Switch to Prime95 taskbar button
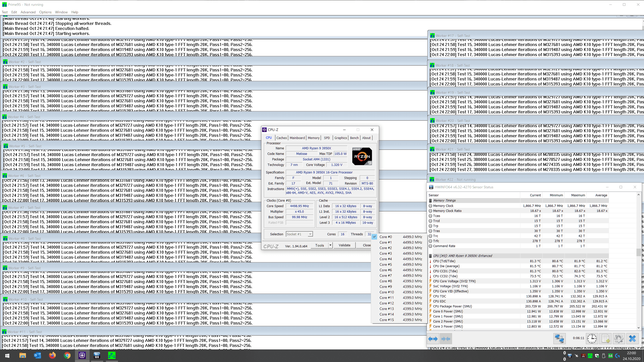 pyautogui.click(x=112, y=355)
